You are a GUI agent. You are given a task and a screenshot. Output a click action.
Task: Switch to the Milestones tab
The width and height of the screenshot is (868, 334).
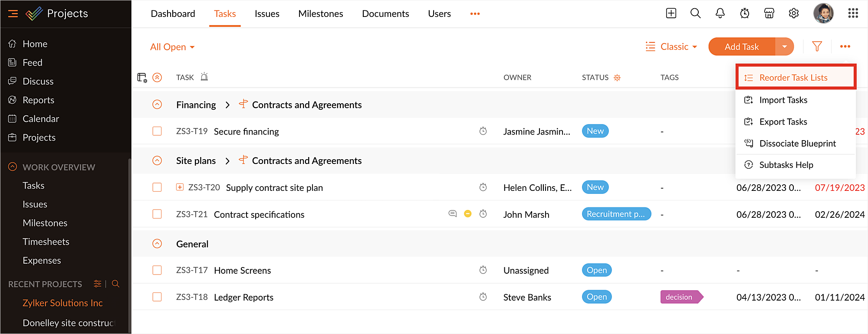click(x=320, y=14)
